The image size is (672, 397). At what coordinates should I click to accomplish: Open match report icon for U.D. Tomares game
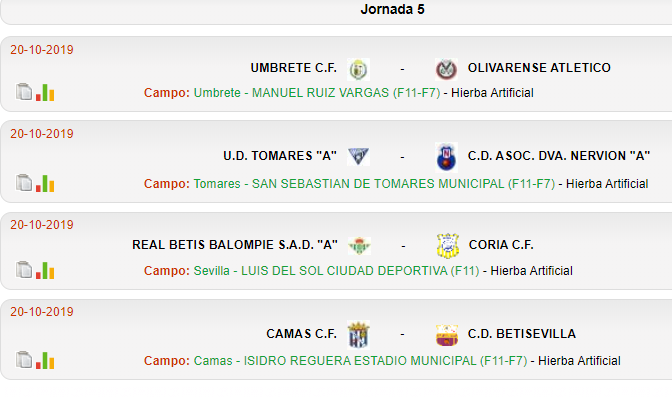coord(24,183)
